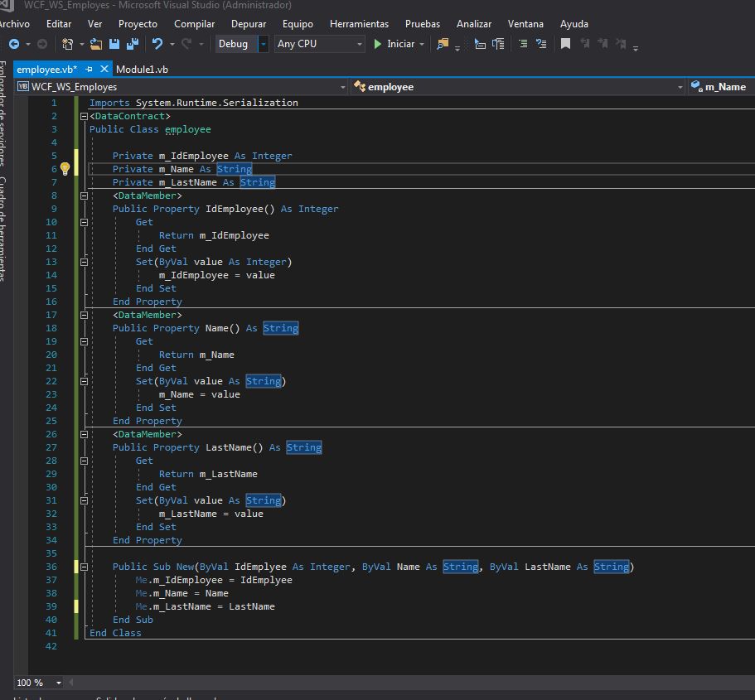Click the employee class name on line 3
Image resolution: width=755 pixels, height=700 pixels.
point(188,129)
